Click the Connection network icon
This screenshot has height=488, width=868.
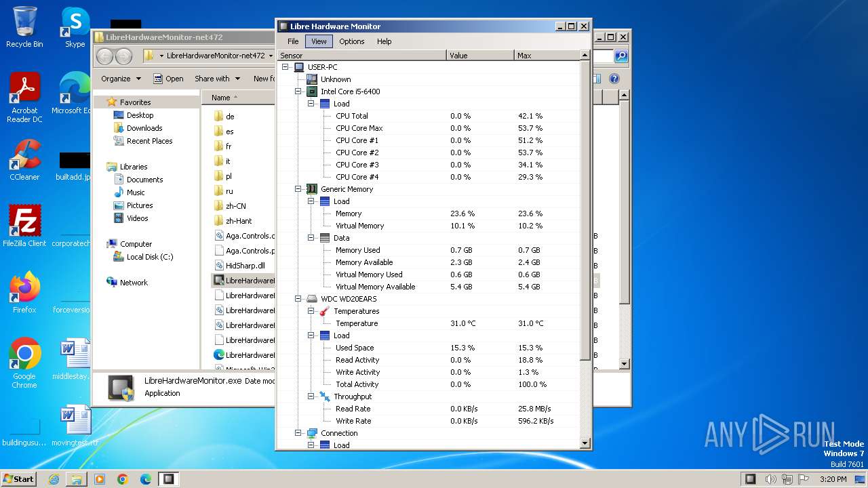tap(311, 433)
